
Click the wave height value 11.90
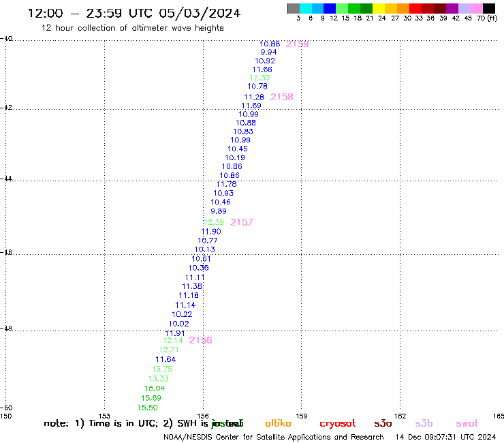(x=211, y=231)
